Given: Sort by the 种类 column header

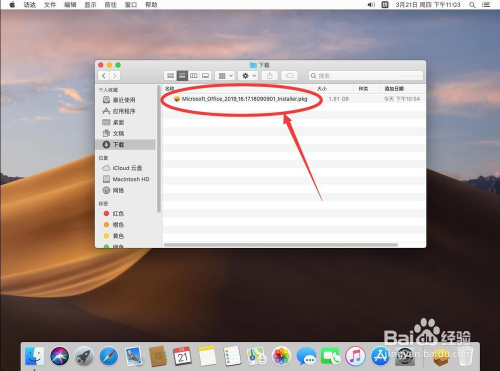Looking at the screenshot, I should 366,89.
